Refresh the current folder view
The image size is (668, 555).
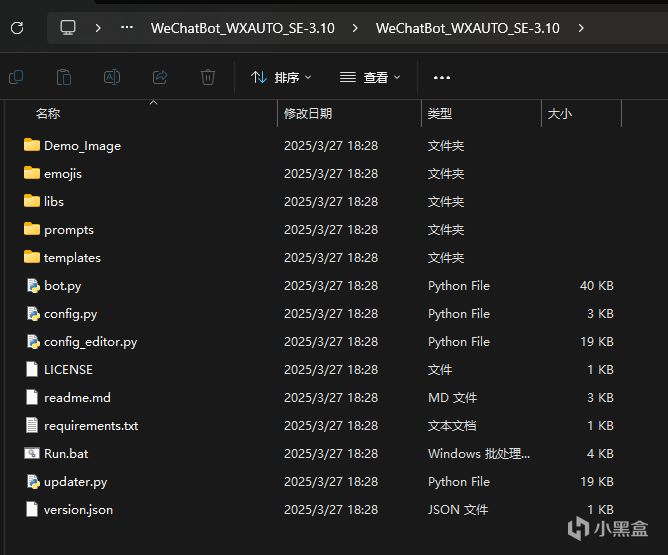[17, 28]
